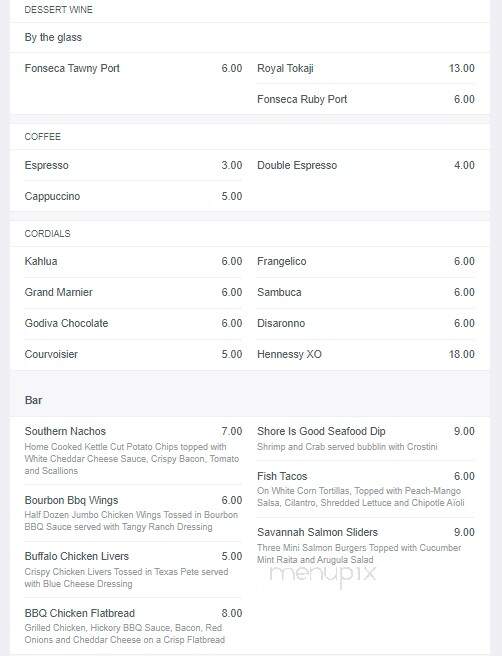Select Espresso under Coffee
This screenshot has height=656, width=502.
point(46,165)
